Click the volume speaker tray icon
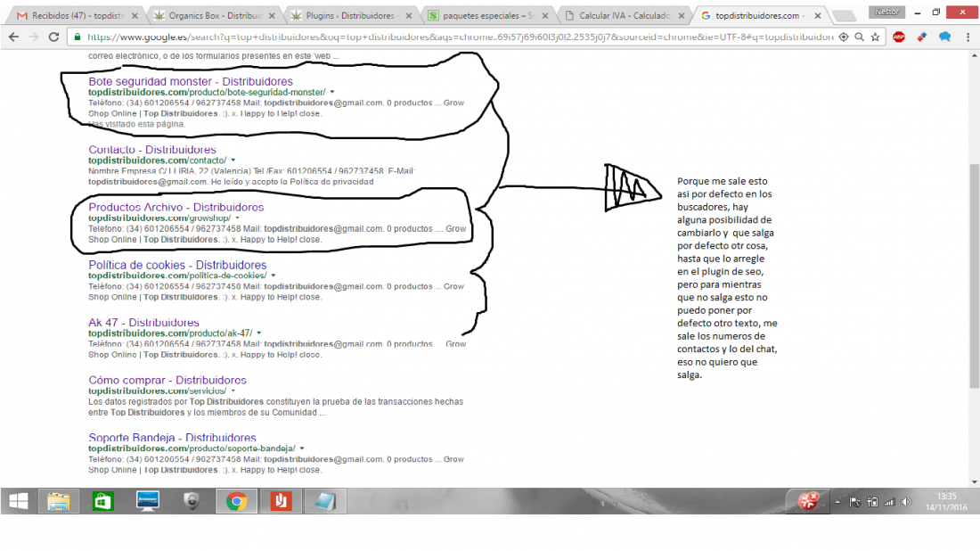This screenshot has height=551, width=980. pyautogui.click(x=906, y=502)
